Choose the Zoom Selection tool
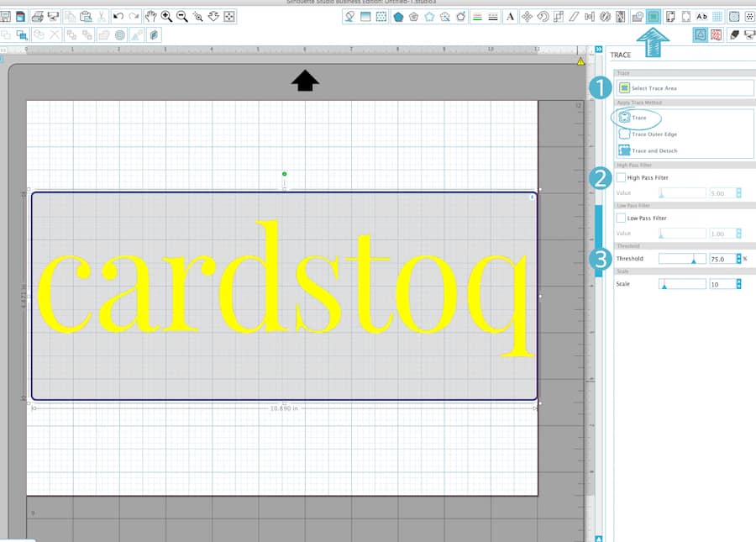The height and width of the screenshot is (542, 756). tap(197, 17)
